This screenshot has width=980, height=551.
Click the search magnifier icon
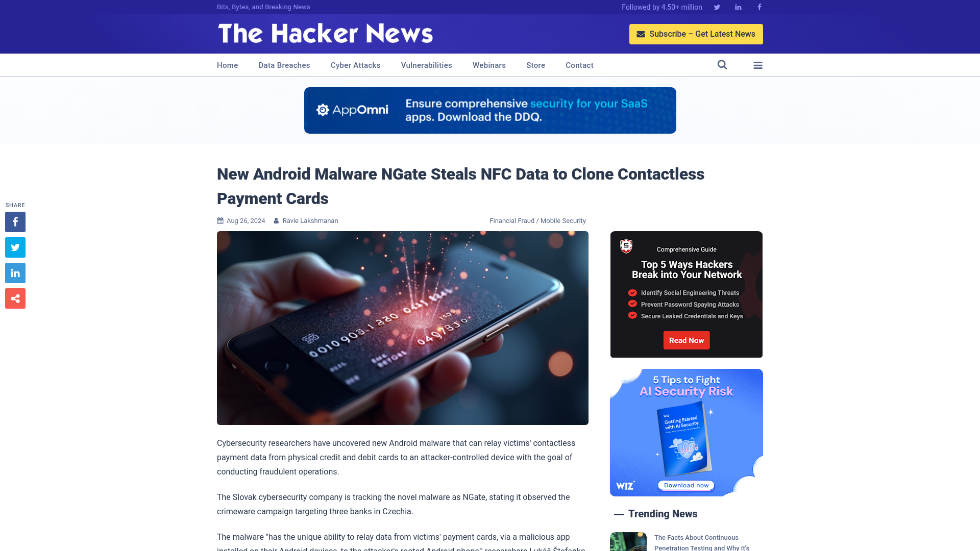[x=722, y=65]
